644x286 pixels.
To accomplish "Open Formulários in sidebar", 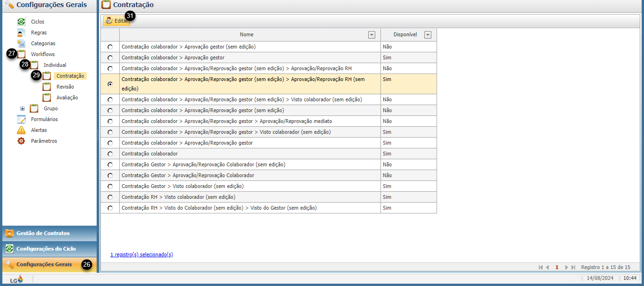I will (44, 119).
